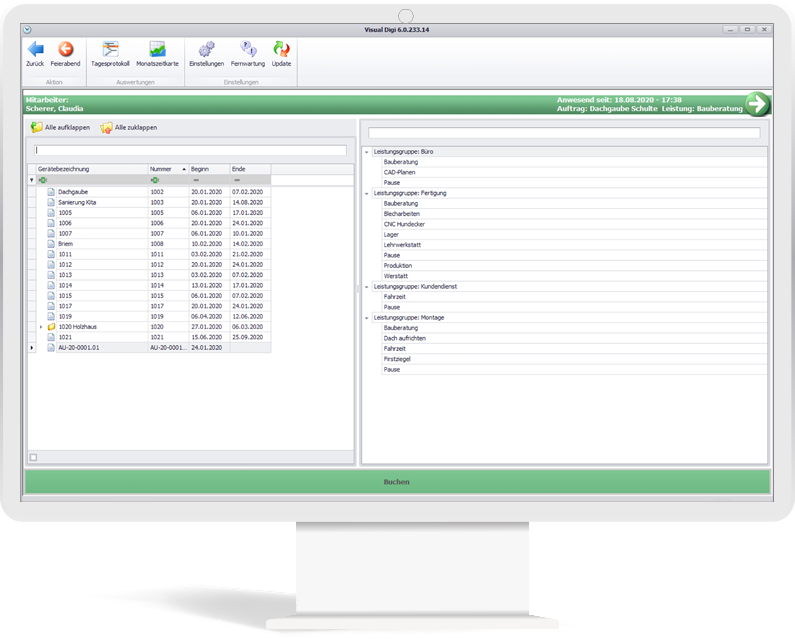The height and width of the screenshot is (639, 795).
Task: Click Alle zuklappen to collapse all
Action: [x=129, y=128]
